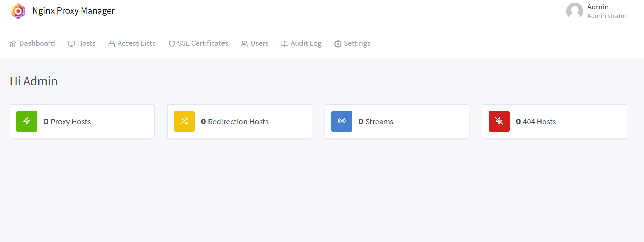Image resolution: width=644 pixels, height=242 pixels.
Task: Click the blue broadcast Streams icon
Action: pos(342,121)
